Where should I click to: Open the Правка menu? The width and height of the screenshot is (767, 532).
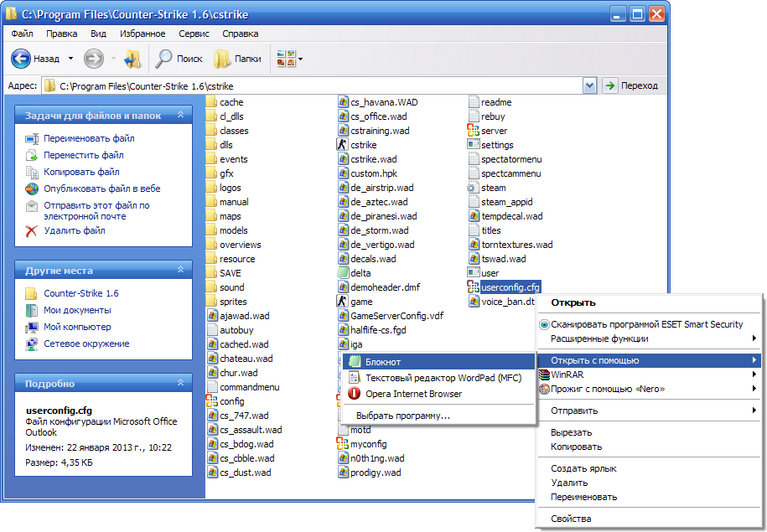click(62, 34)
